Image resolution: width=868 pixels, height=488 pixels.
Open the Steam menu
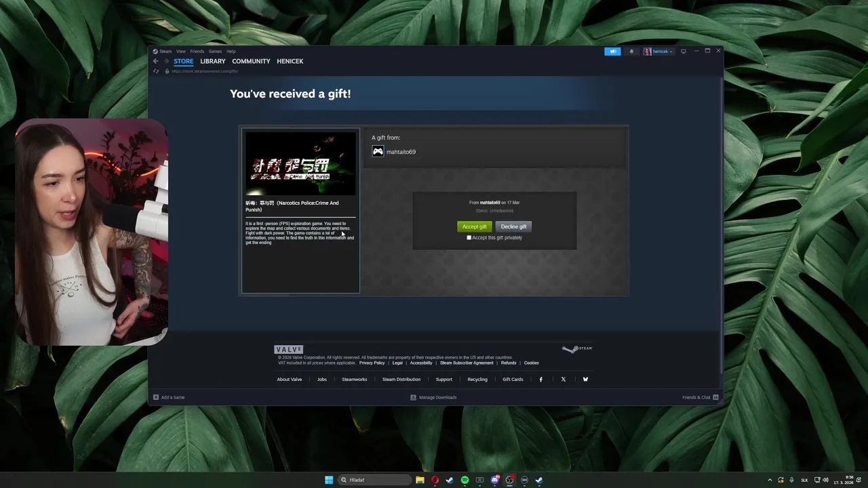click(165, 52)
